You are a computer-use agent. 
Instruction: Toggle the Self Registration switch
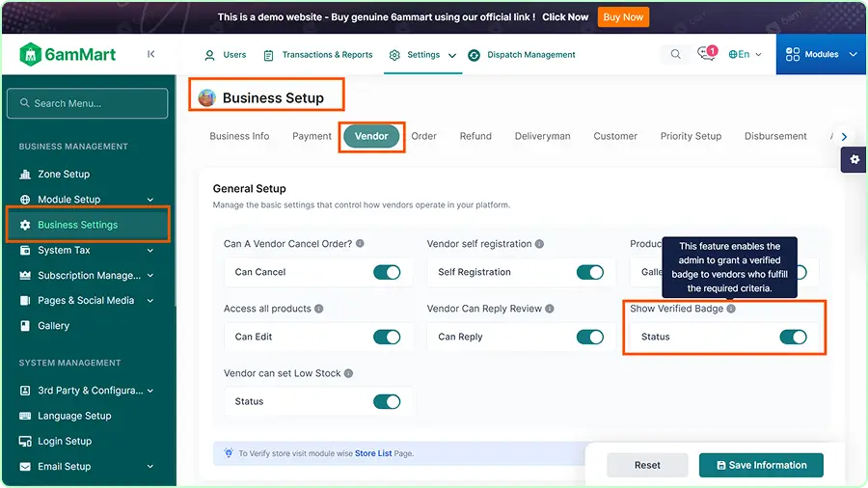[589, 272]
